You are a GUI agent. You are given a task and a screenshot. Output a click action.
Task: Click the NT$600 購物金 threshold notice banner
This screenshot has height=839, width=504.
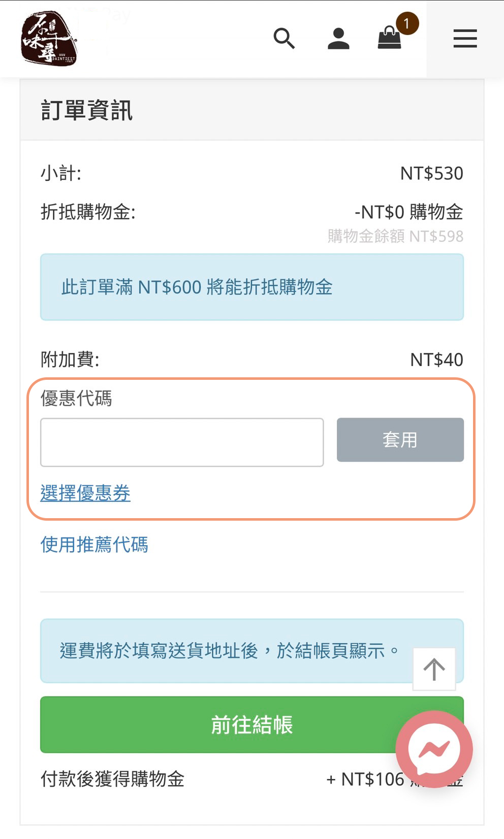pyautogui.click(x=252, y=287)
